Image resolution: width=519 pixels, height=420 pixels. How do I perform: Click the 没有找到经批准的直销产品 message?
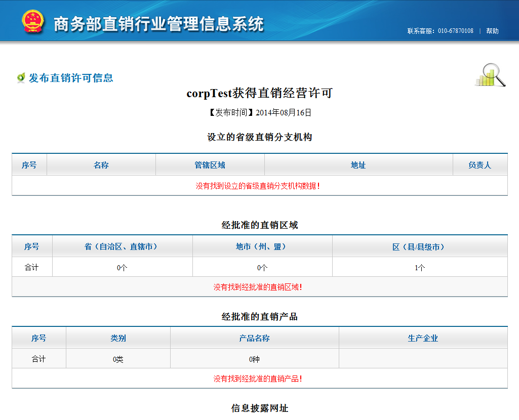click(x=258, y=379)
